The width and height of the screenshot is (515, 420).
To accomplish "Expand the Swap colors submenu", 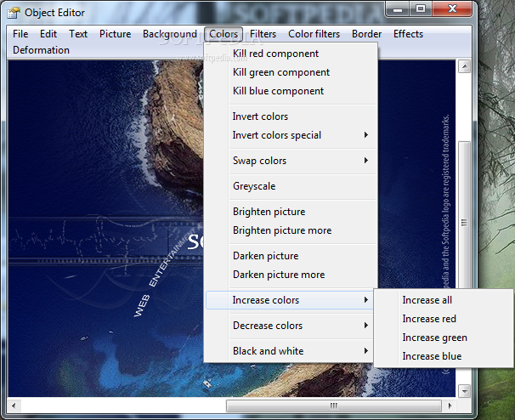I will pos(291,161).
